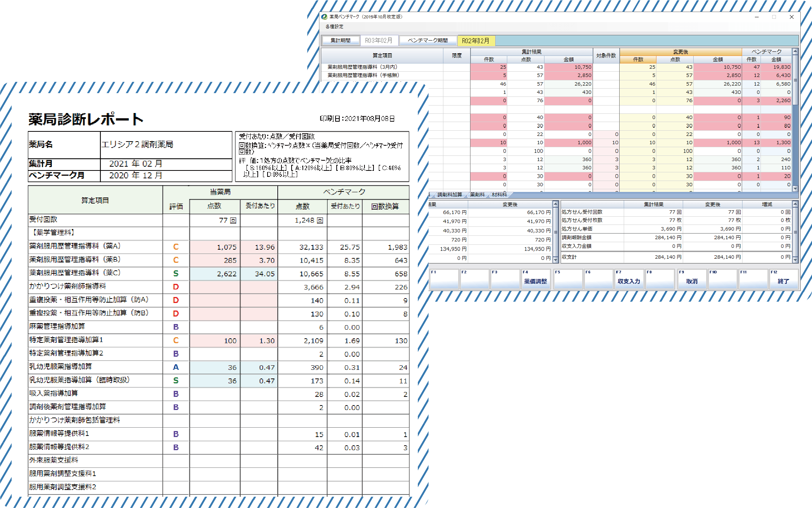Click the empty F1 function key button

pos(444,279)
